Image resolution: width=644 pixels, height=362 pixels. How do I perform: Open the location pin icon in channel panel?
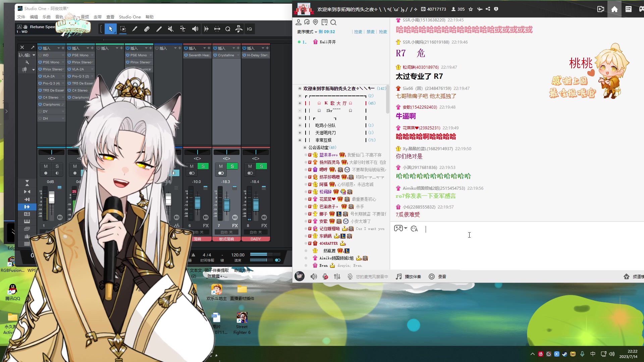click(315, 22)
